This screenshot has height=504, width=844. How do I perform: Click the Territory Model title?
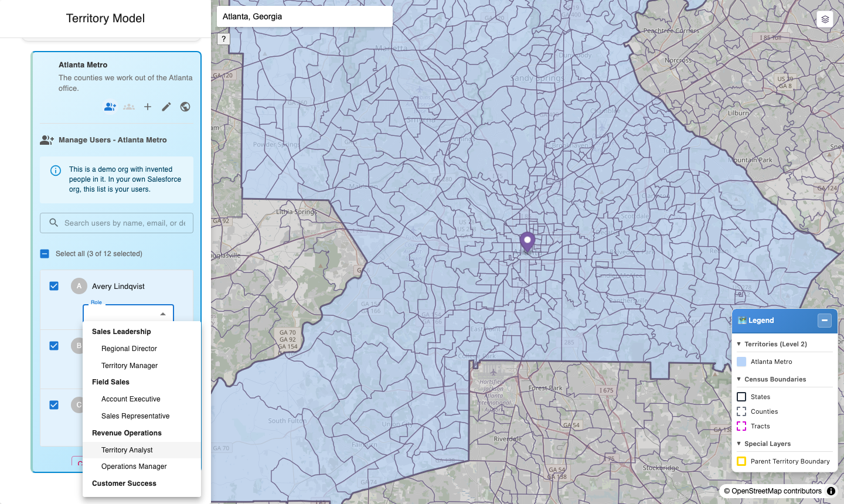coord(105,18)
